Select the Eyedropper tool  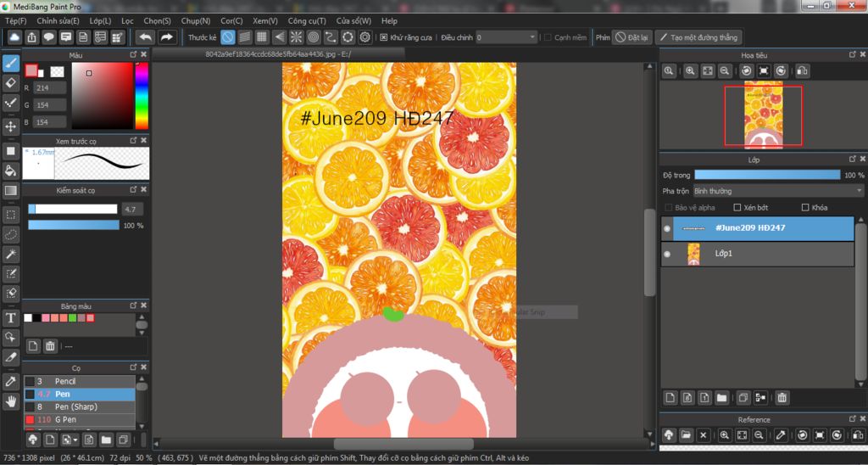(x=10, y=381)
